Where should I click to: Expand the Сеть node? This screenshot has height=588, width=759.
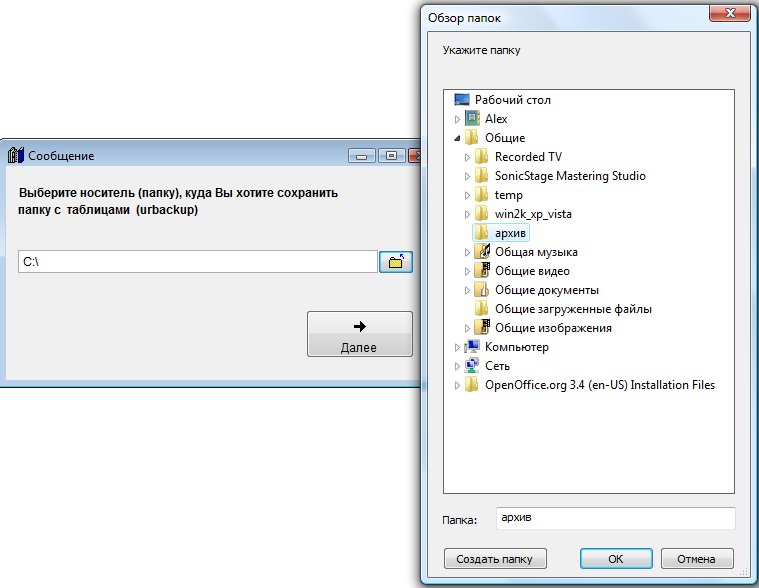pyautogui.click(x=457, y=366)
